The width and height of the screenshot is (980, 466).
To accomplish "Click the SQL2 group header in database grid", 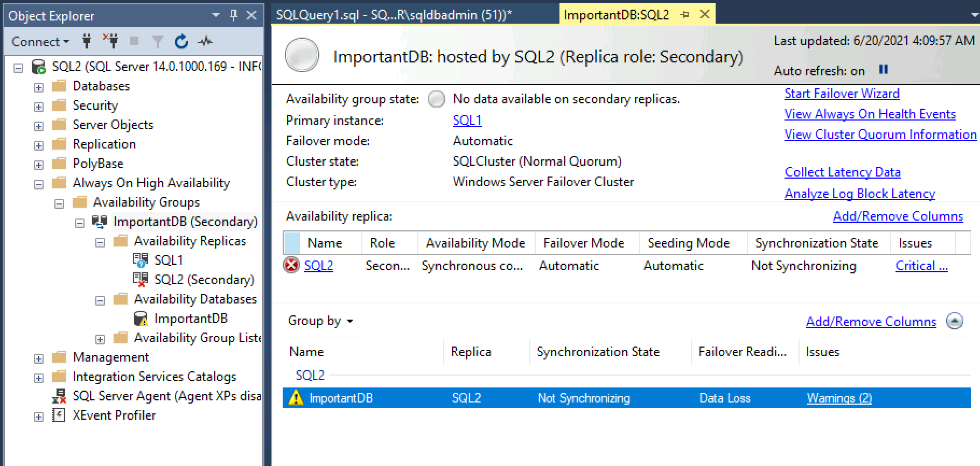I will pyautogui.click(x=310, y=375).
